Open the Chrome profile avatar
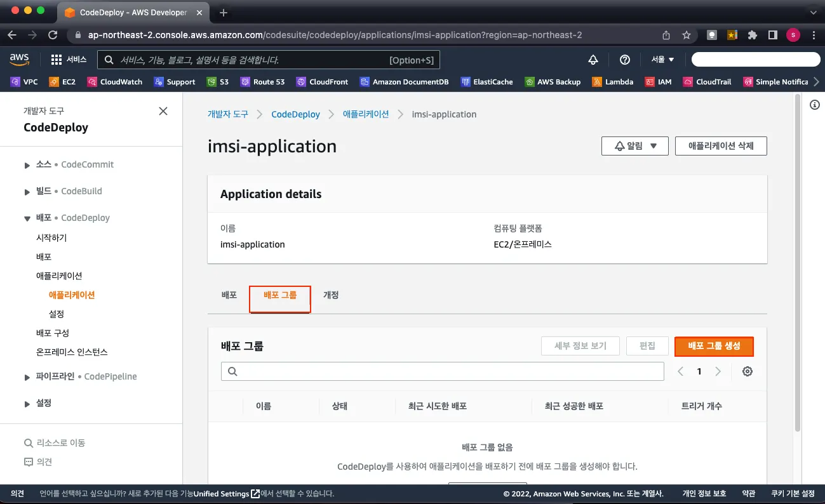This screenshot has height=504, width=825. pos(793,35)
